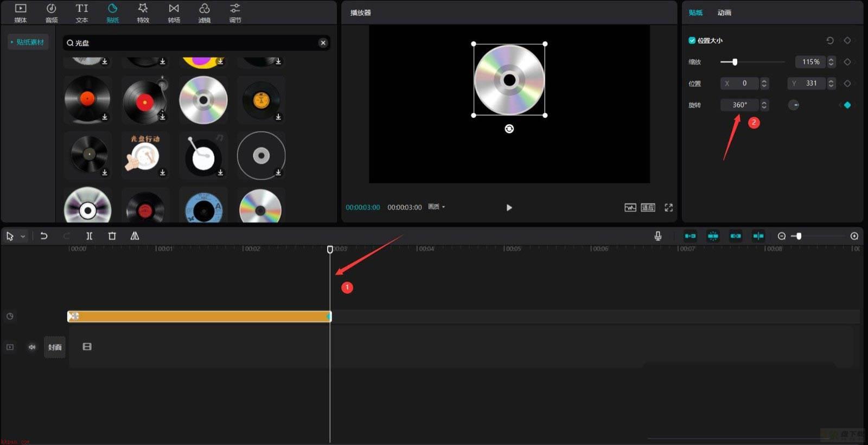
Task: Click the 360° rotation value field
Action: coord(739,105)
